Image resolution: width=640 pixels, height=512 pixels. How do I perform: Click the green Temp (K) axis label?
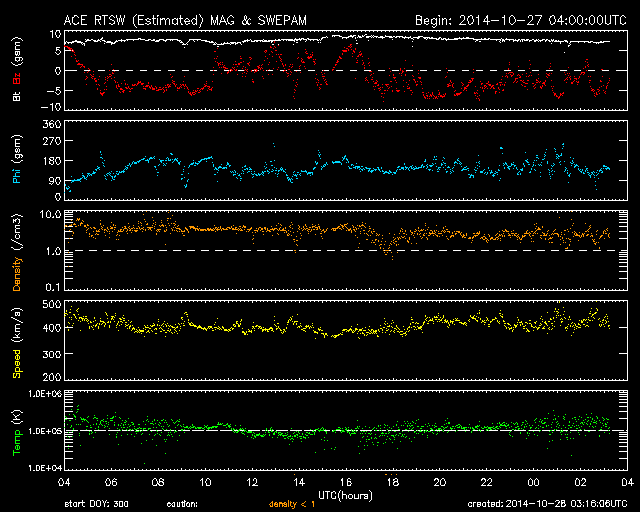click(x=18, y=428)
